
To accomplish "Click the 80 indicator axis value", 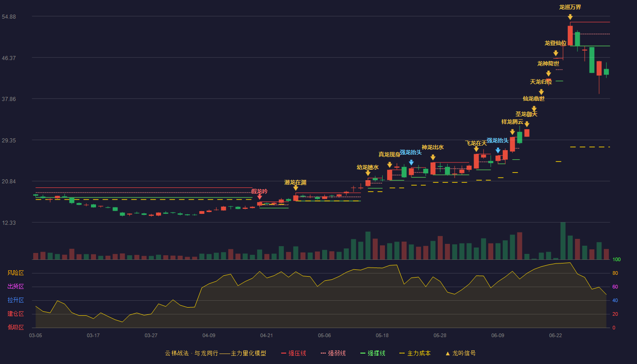I will pos(615,273).
